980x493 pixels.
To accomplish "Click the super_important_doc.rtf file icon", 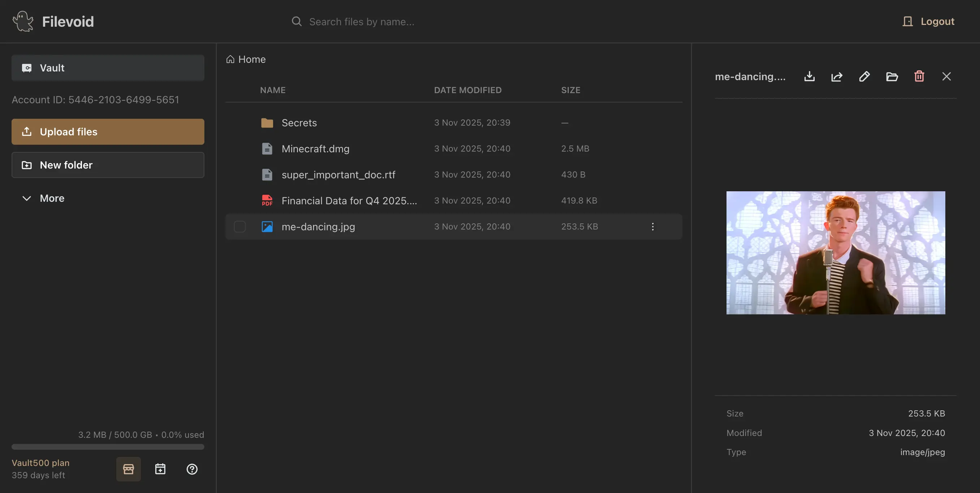I will [267, 174].
